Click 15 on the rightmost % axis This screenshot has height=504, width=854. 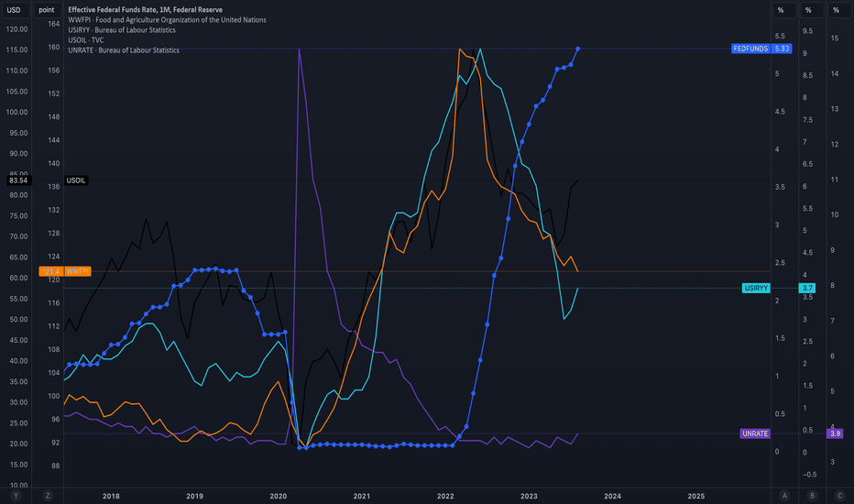pyautogui.click(x=835, y=38)
